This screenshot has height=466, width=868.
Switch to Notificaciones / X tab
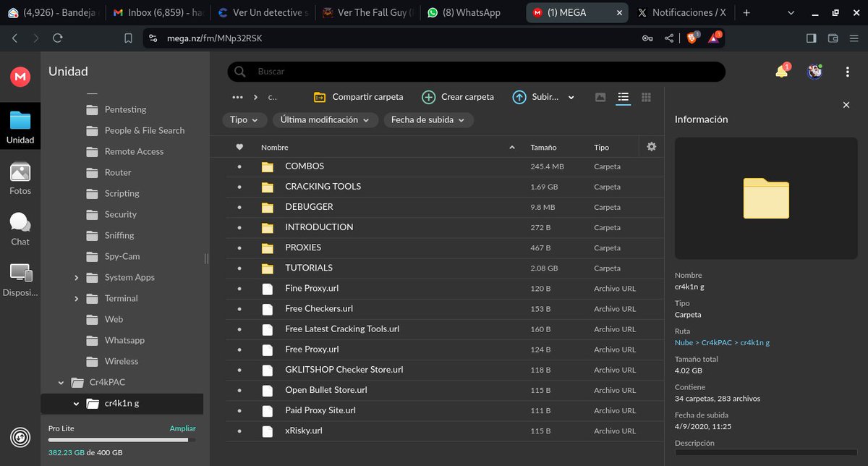coord(681,12)
